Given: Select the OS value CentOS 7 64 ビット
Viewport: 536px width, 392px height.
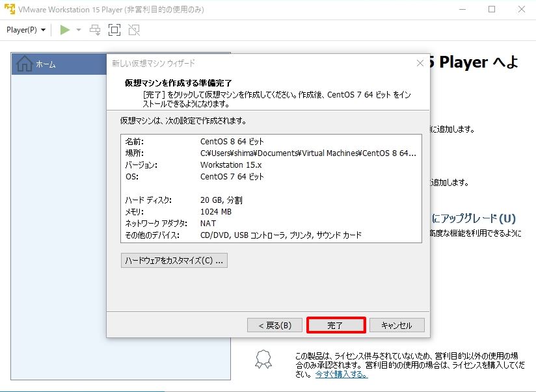Looking at the screenshot, I should (232, 176).
